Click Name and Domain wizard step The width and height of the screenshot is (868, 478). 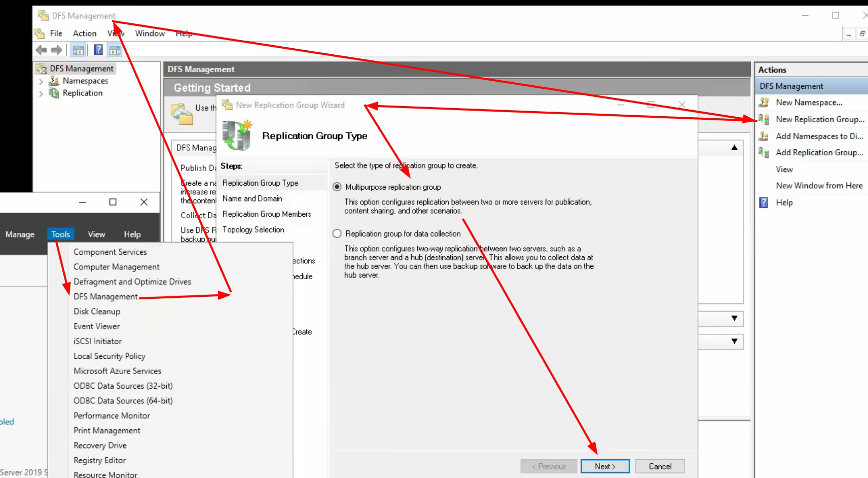(252, 198)
